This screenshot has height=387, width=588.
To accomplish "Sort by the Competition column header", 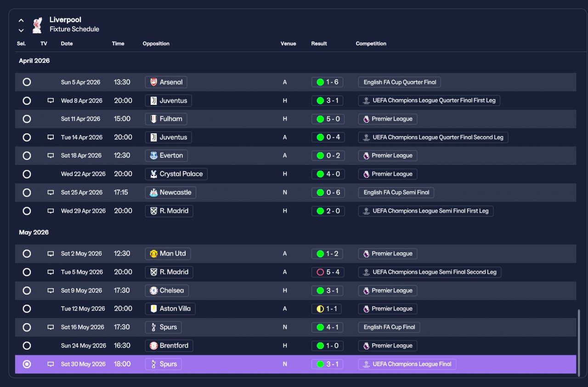I will [371, 44].
